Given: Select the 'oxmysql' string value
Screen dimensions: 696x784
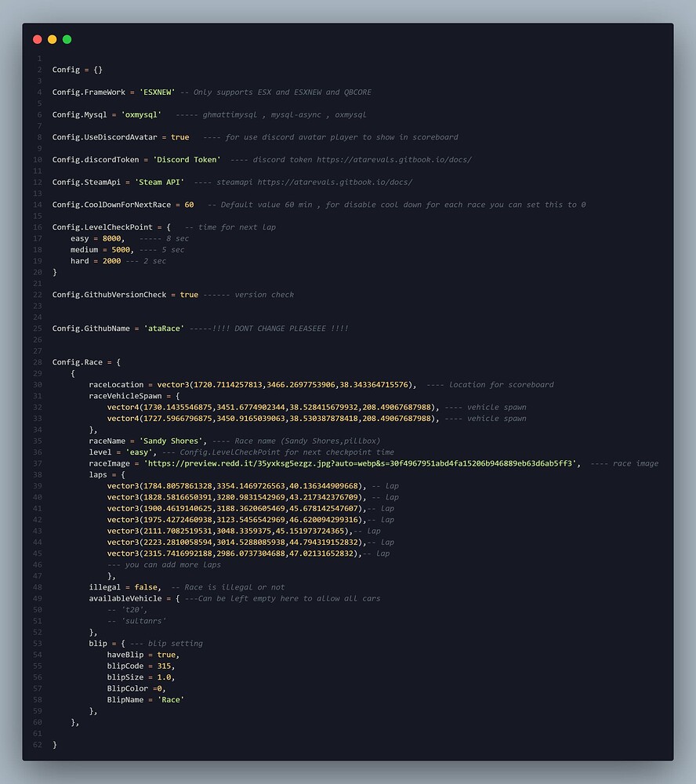Looking at the screenshot, I should click(x=141, y=114).
